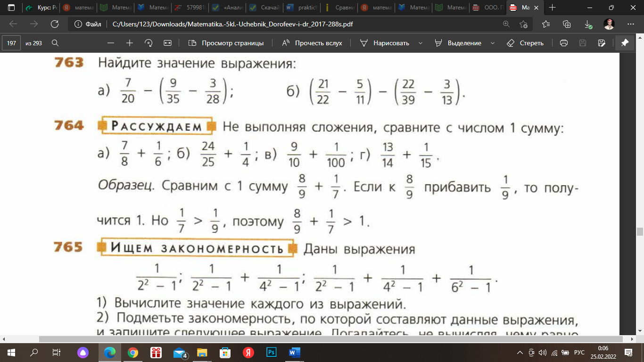Open the user profile avatar

609,24
